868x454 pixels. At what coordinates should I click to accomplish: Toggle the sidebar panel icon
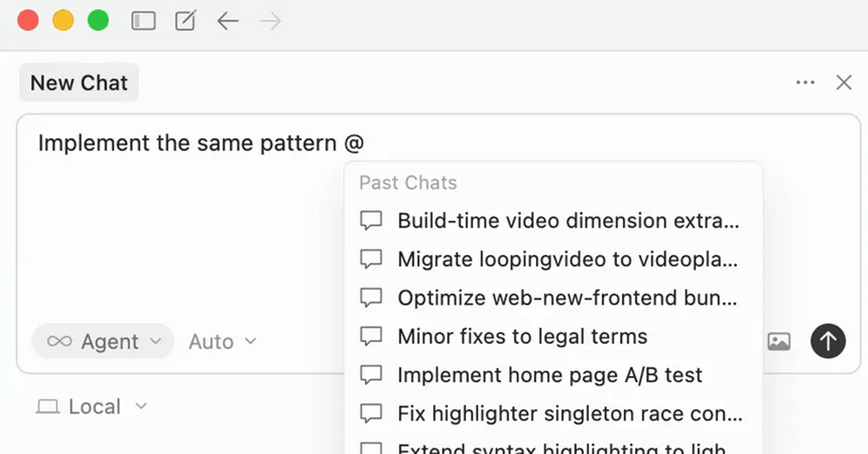coord(143,21)
